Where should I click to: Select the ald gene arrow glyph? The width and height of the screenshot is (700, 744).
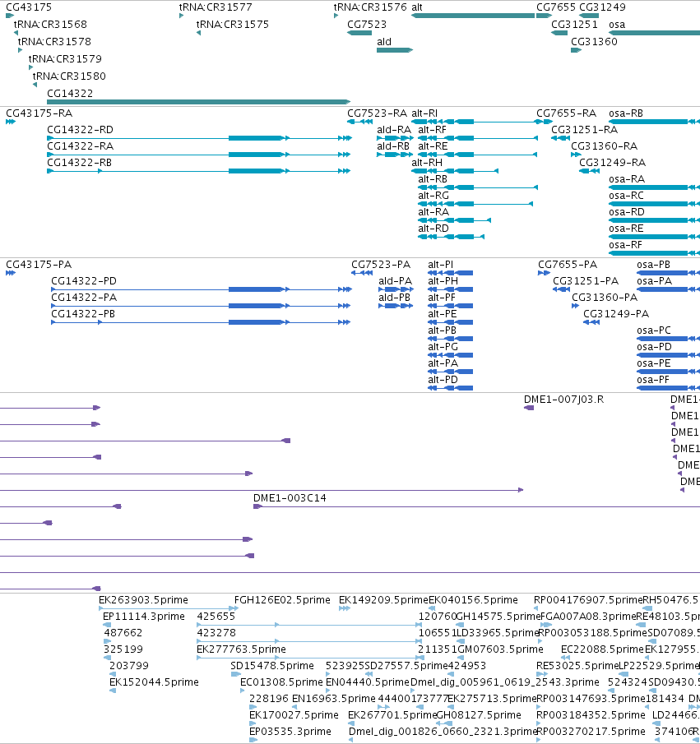click(x=395, y=50)
